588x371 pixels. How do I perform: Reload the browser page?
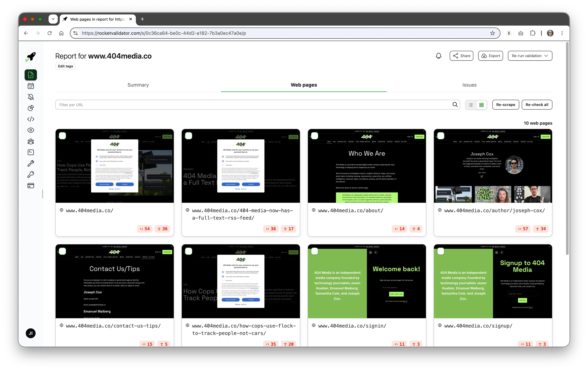50,33
